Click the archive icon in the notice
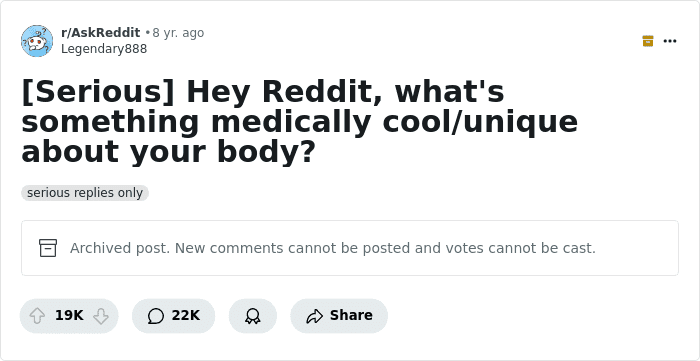 click(x=48, y=248)
